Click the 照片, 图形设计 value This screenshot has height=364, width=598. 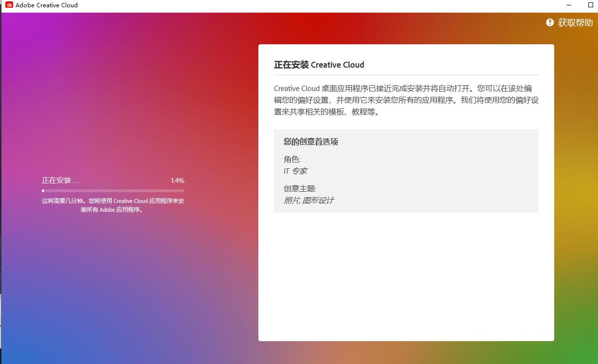click(x=308, y=200)
